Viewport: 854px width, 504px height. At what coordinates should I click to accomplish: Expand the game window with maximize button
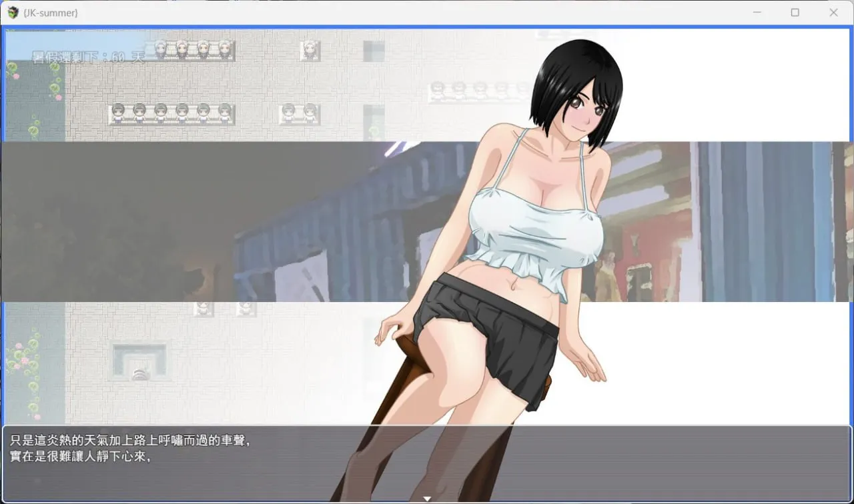(796, 13)
